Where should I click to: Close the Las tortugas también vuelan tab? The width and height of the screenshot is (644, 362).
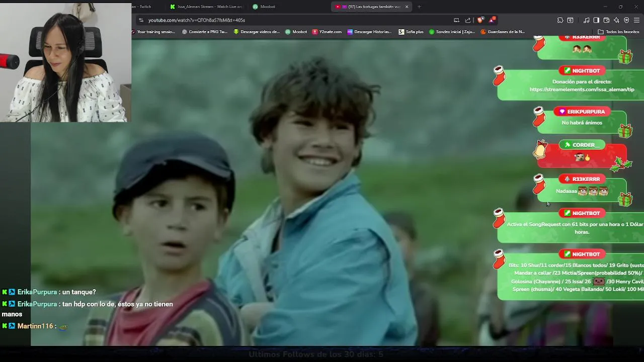pos(407,7)
